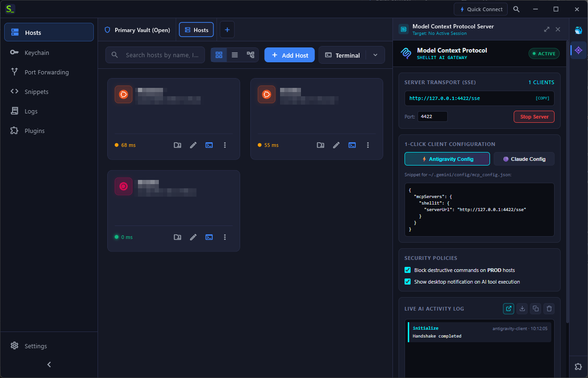588x378 pixels.
Task: Open the blue globe icon in the right rail
Action: 578,30
